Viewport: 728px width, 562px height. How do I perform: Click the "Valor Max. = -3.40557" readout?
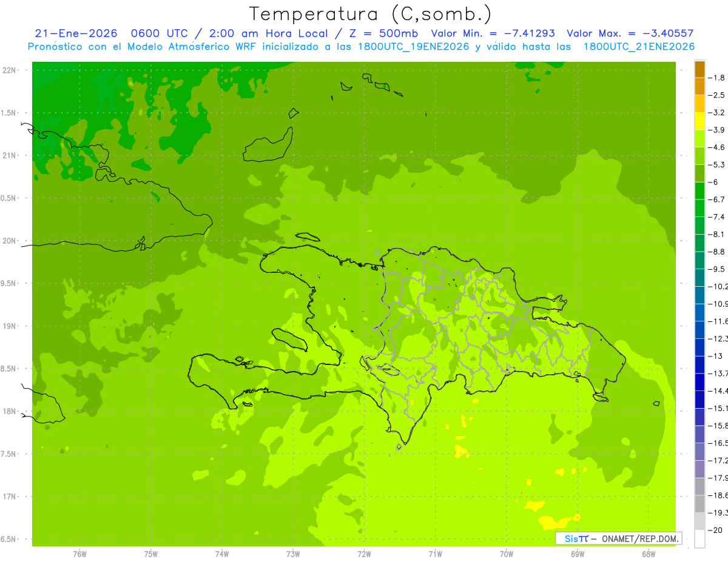(630, 33)
